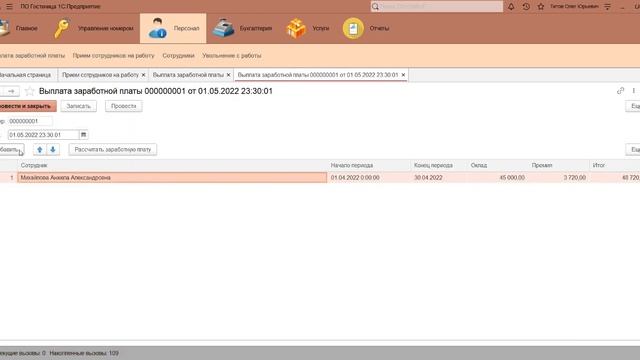Viewport: 640px width, 360px height.
Task: Switch to Выплата заработной платы tab
Action: tap(188, 75)
